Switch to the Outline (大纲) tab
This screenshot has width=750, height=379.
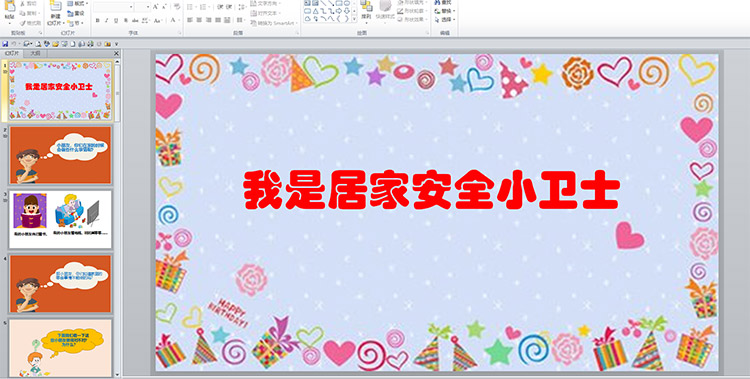(35, 54)
